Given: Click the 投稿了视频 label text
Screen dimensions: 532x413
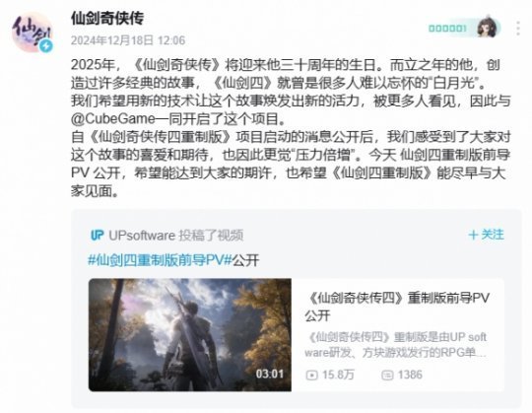Looking at the screenshot, I should tap(211, 236).
